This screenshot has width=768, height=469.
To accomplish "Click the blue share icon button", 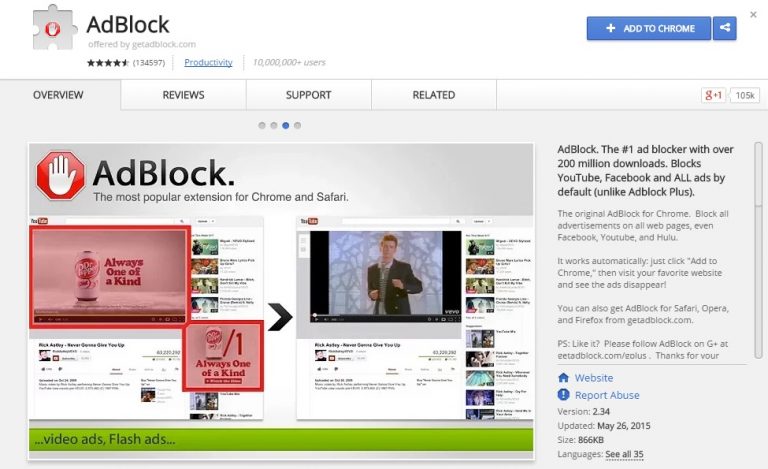I will pos(724,28).
